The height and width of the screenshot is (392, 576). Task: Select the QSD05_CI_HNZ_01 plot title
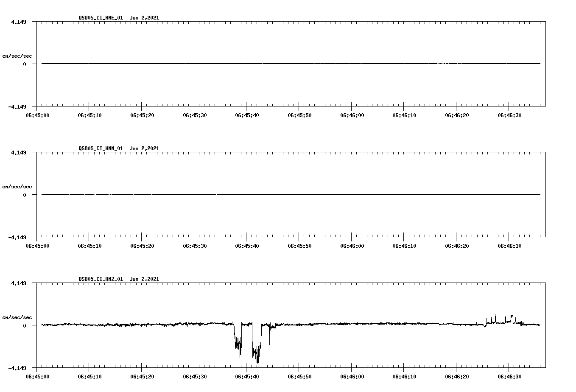pos(101,279)
